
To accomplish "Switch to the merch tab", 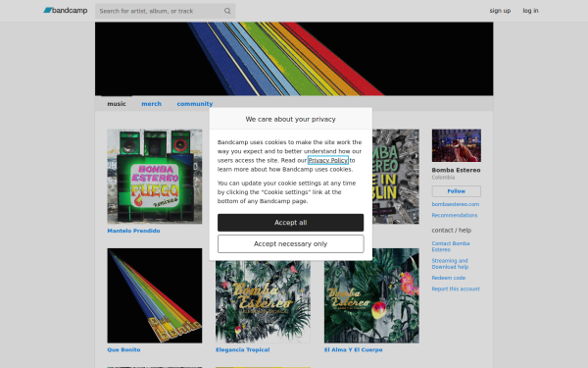I will pos(152,104).
